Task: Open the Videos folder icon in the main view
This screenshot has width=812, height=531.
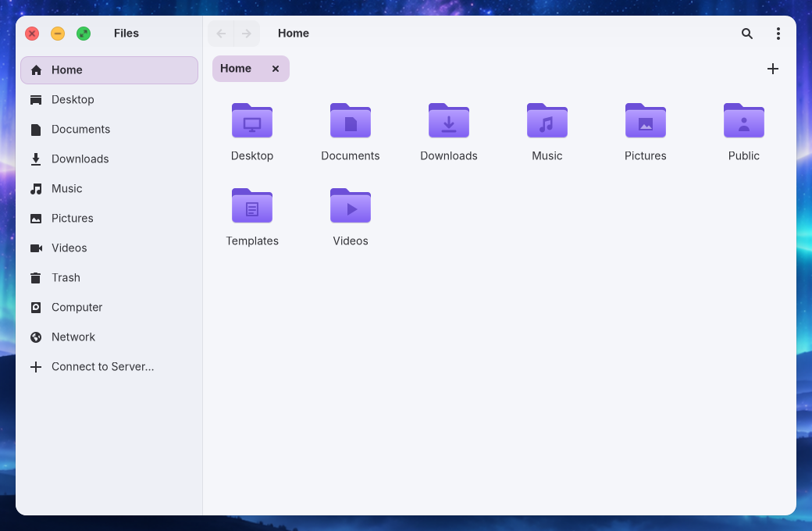Action: point(350,205)
